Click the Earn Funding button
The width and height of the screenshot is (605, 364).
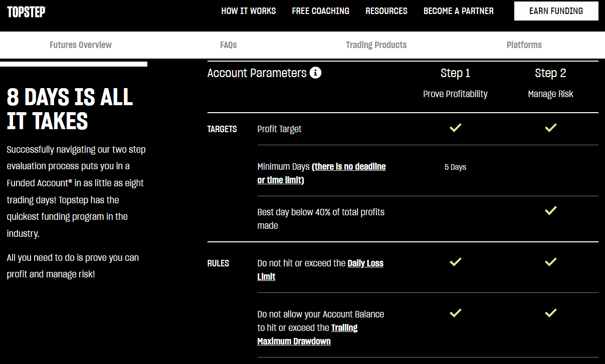click(x=556, y=11)
